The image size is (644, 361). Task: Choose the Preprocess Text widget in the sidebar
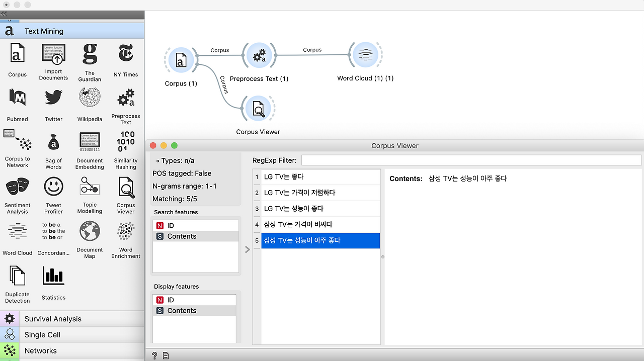125,106
